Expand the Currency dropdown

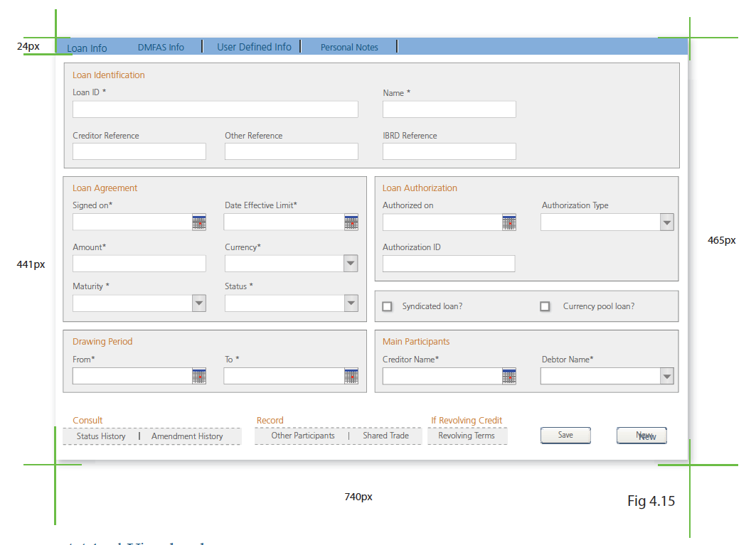351,264
